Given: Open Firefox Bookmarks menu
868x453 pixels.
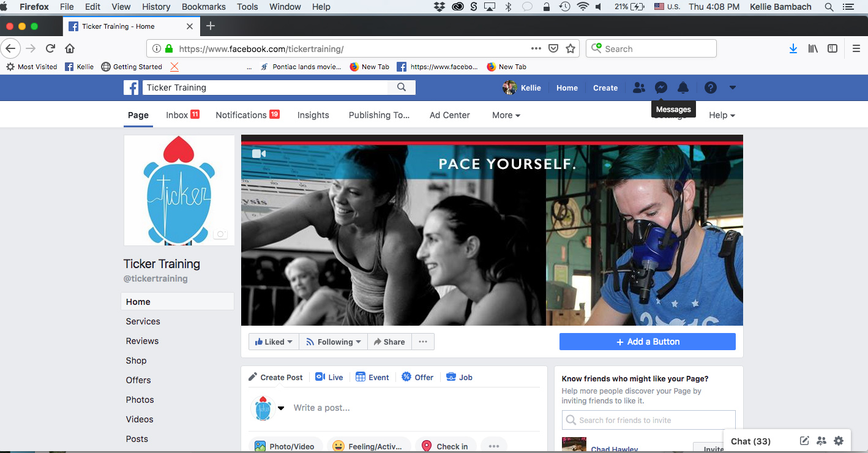Looking at the screenshot, I should [x=203, y=7].
